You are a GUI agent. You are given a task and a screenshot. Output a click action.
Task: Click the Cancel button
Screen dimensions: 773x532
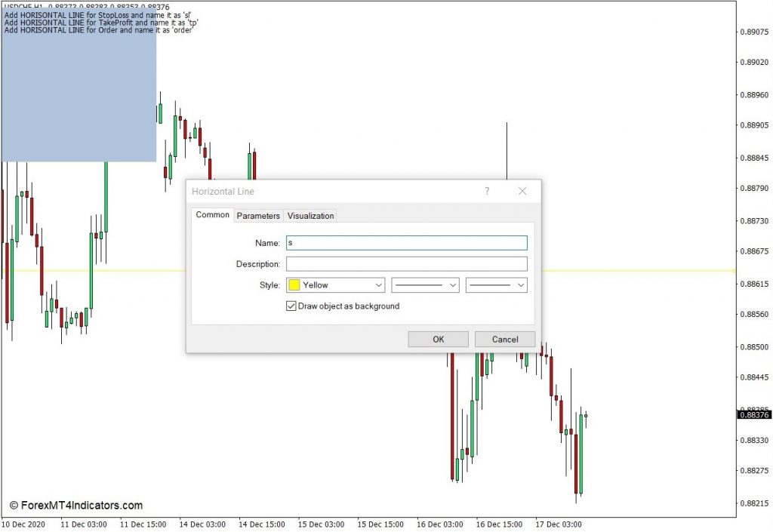(x=505, y=340)
